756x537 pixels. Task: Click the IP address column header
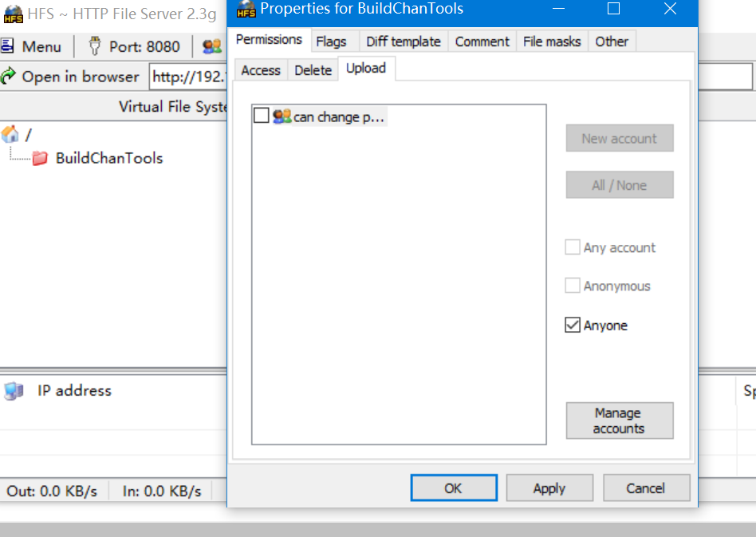click(x=74, y=391)
